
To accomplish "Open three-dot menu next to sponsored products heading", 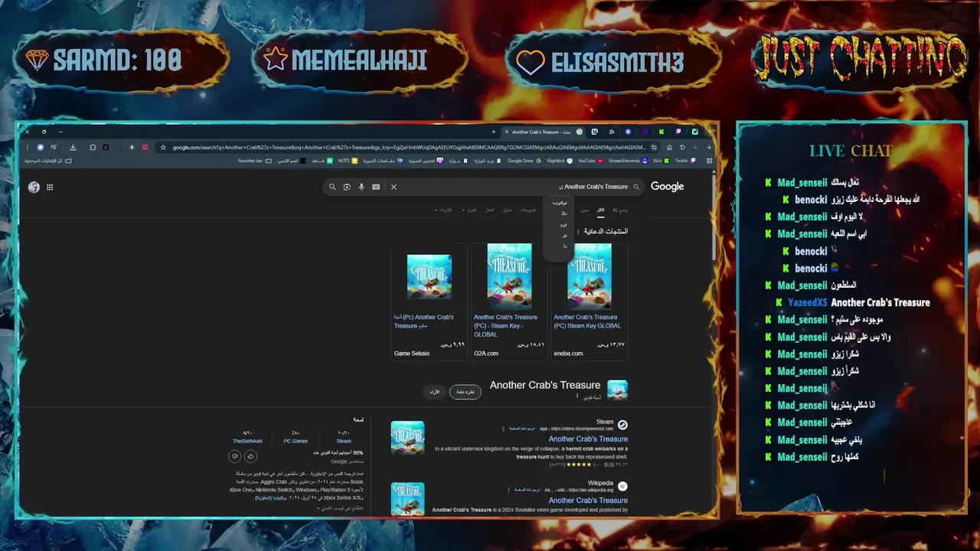I will (578, 232).
